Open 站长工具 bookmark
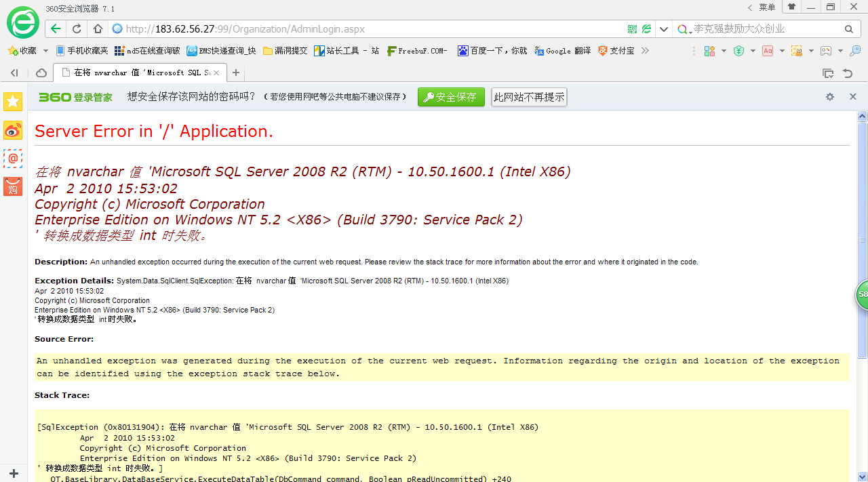This screenshot has width=868, height=482. click(347, 51)
